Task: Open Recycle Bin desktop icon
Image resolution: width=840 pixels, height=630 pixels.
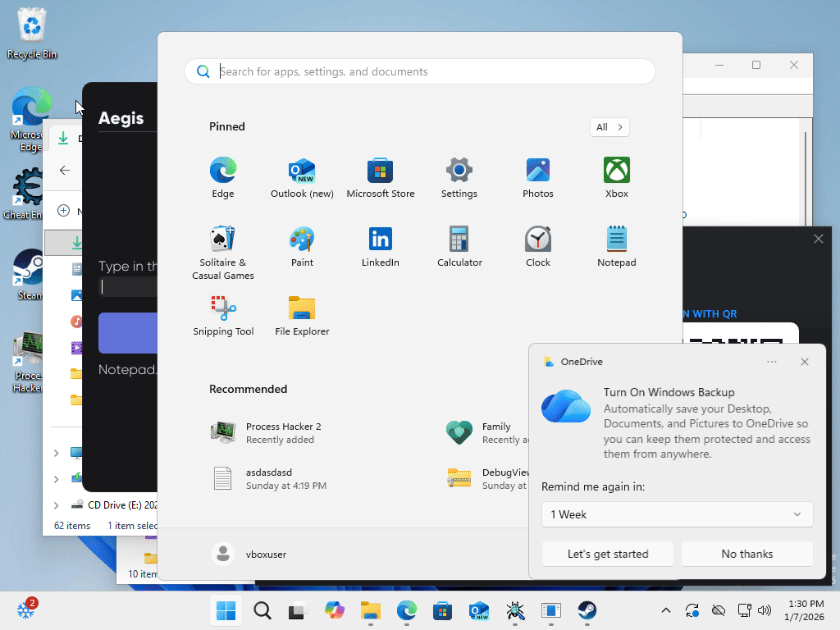Action: click(32, 32)
